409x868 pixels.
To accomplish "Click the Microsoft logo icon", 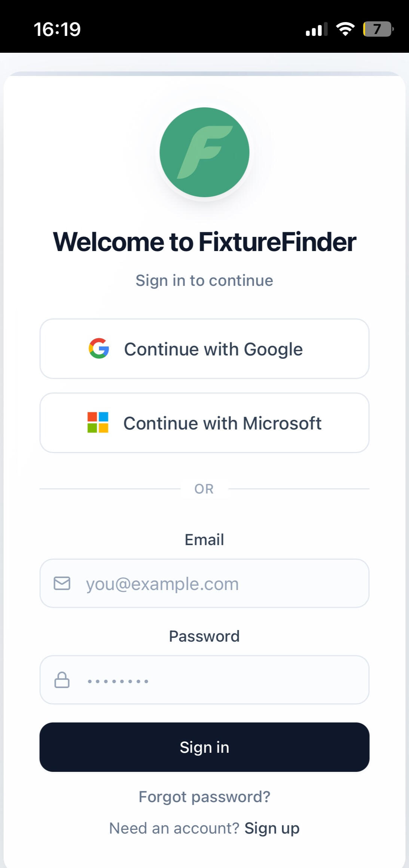I will click(98, 422).
